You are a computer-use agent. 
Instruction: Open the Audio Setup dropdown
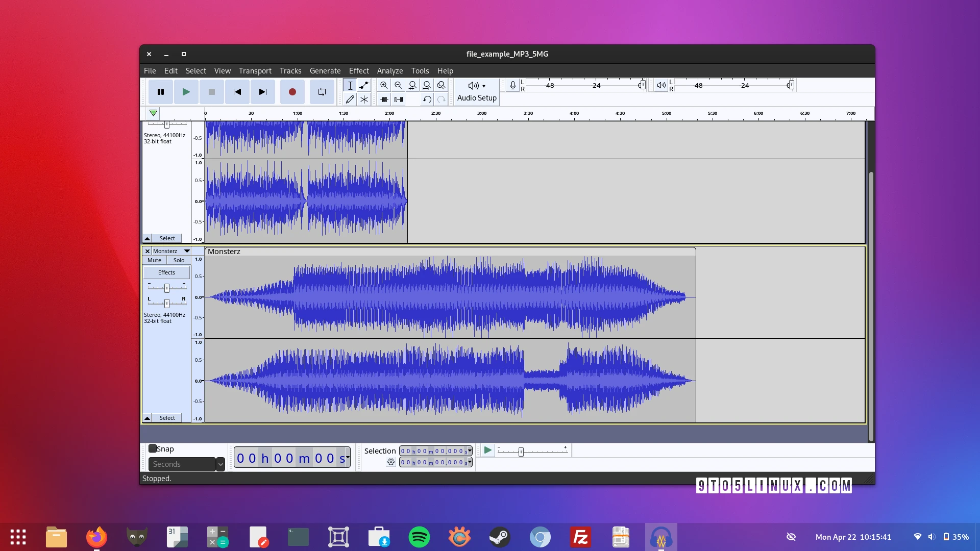tap(477, 91)
